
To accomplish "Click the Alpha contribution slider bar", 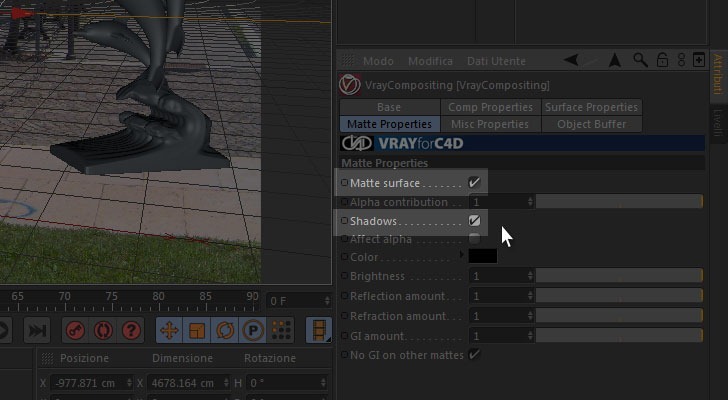I will 619,202.
